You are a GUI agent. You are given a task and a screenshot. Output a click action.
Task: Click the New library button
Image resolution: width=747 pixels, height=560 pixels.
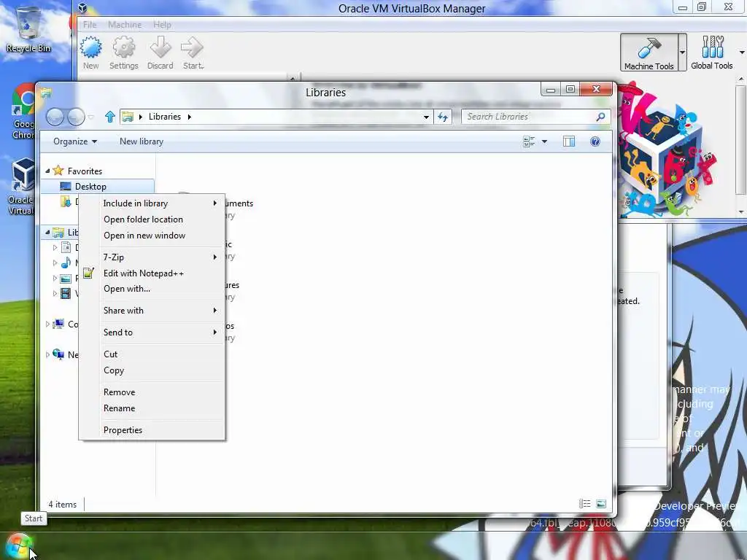coord(142,141)
